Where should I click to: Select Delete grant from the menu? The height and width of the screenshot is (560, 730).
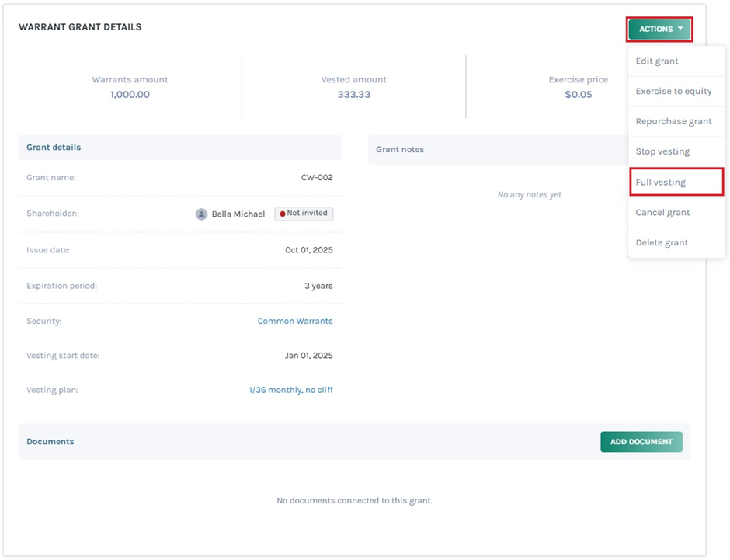(662, 243)
